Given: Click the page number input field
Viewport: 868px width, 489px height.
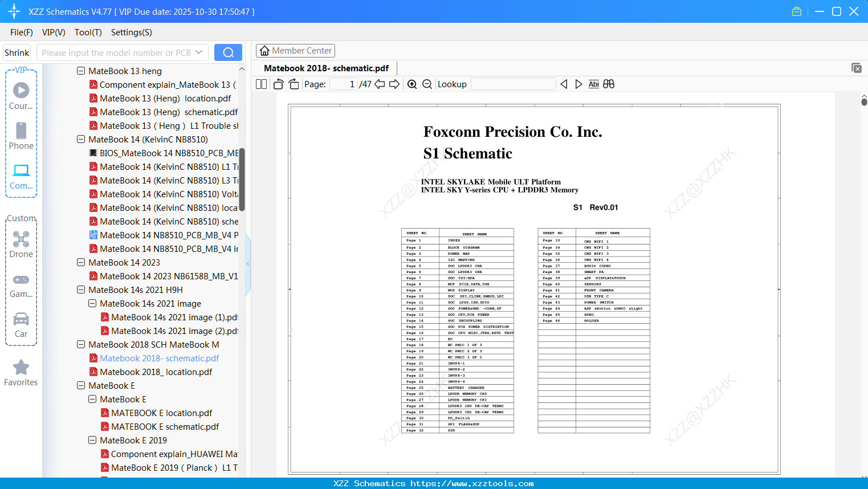Looking at the screenshot, I should [x=344, y=84].
